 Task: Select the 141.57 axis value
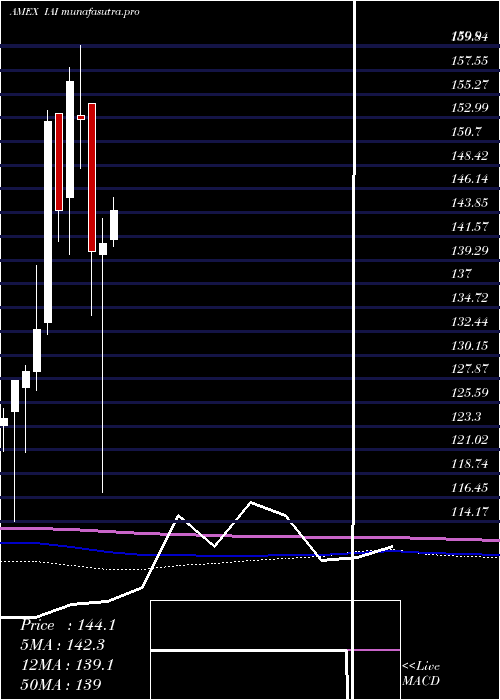469,227
